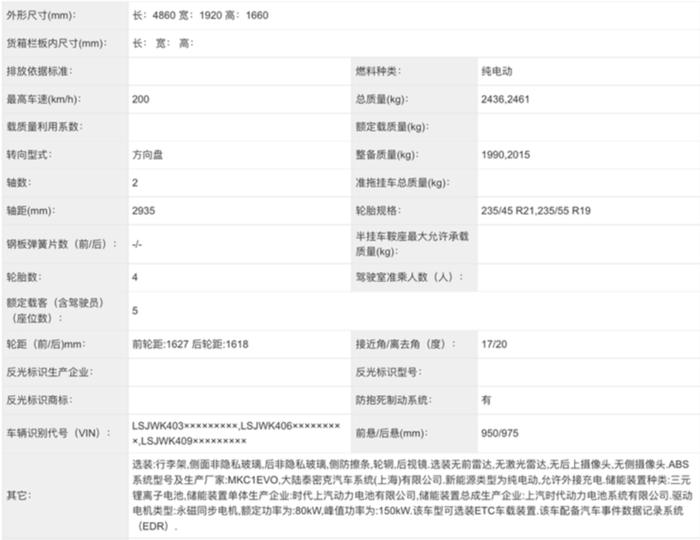Select the 整备质量(kg) label
Viewport: 700px width, 540px height.
(x=387, y=155)
